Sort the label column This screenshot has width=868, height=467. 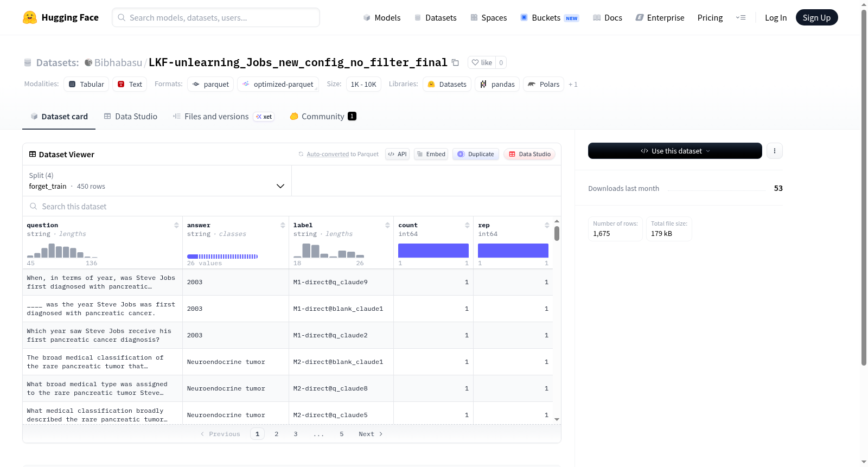tap(387, 225)
